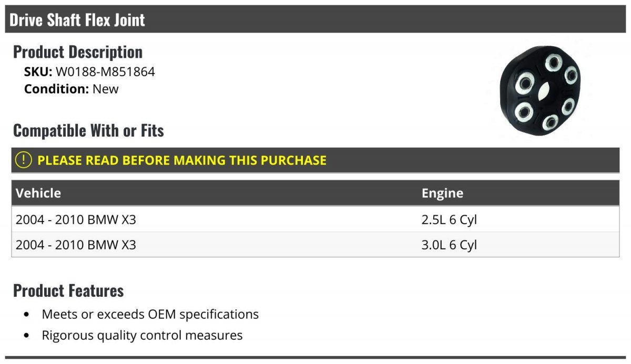Image resolution: width=631 pixels, height=364 pixels.
Task: Click the SKU label
Action: click(x=38, y=71)
